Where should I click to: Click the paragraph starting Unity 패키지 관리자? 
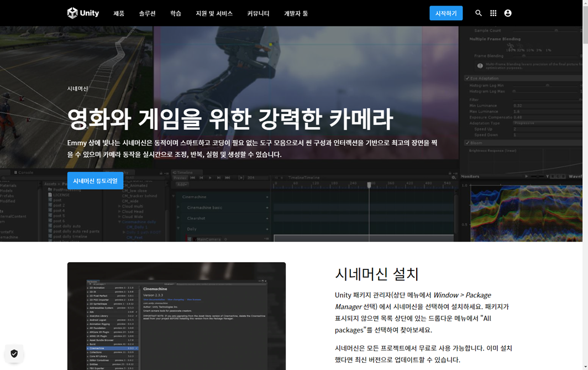point(422,312)
